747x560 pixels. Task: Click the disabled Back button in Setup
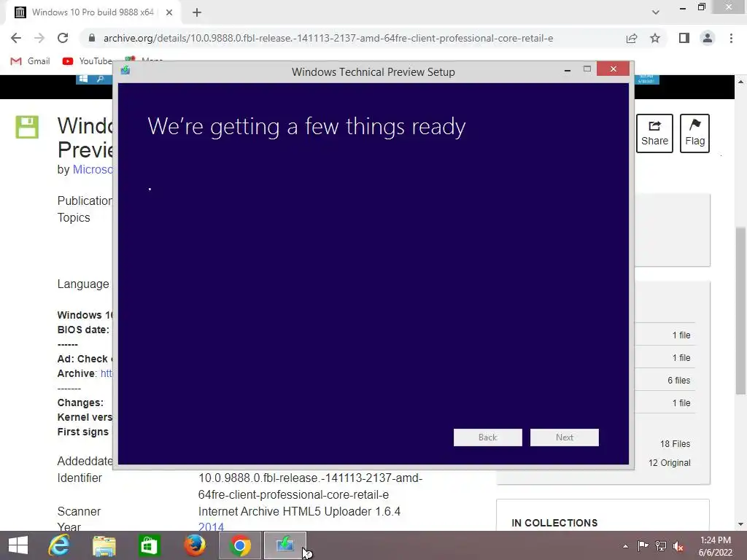pos(487,437)
